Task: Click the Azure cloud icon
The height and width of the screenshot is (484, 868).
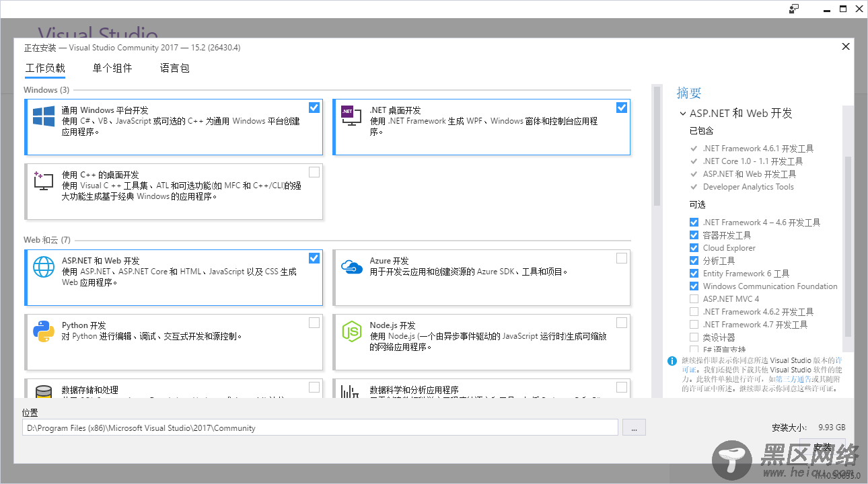Action: (x=351, y=267)
